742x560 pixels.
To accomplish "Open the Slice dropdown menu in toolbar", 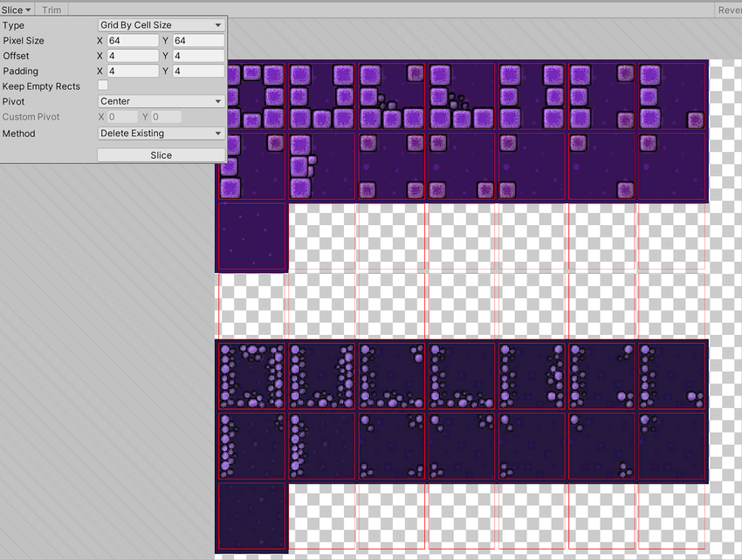I will 17,10.
